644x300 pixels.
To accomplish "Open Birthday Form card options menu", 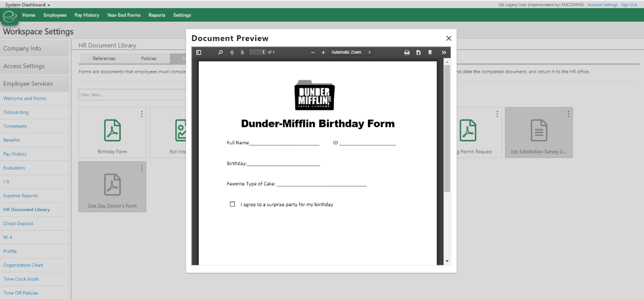I will pos(142,114).
